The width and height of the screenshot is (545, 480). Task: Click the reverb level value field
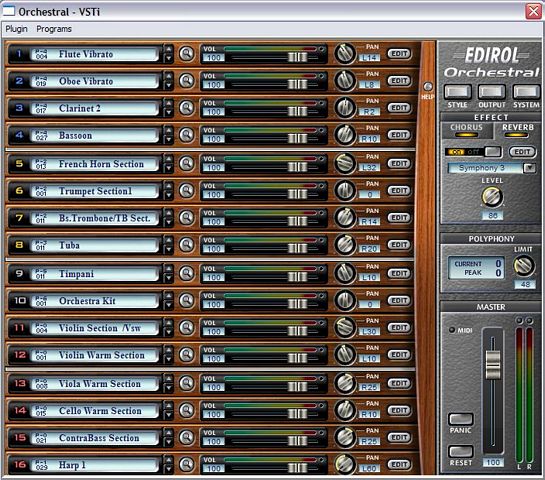coord(493,215)
